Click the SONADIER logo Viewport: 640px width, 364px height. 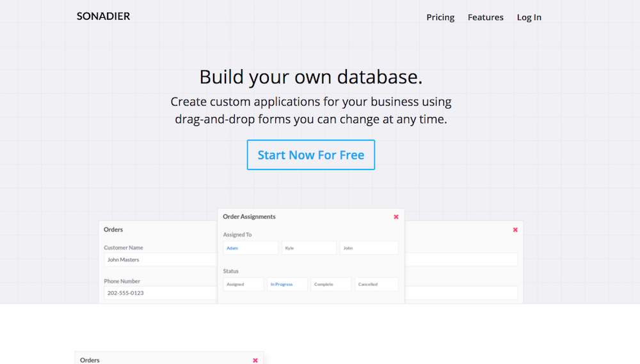tap(103, 17)
